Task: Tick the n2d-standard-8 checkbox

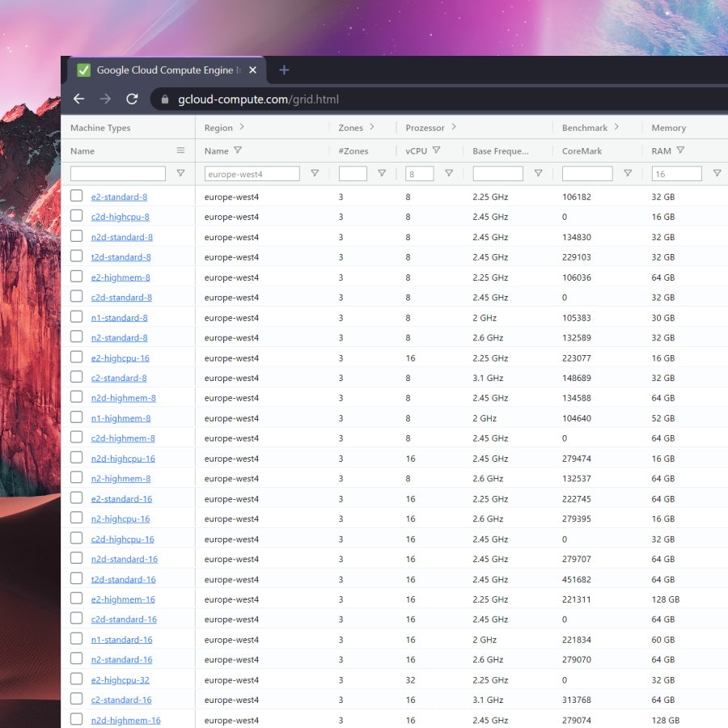Action: click(x=77, y=236)
